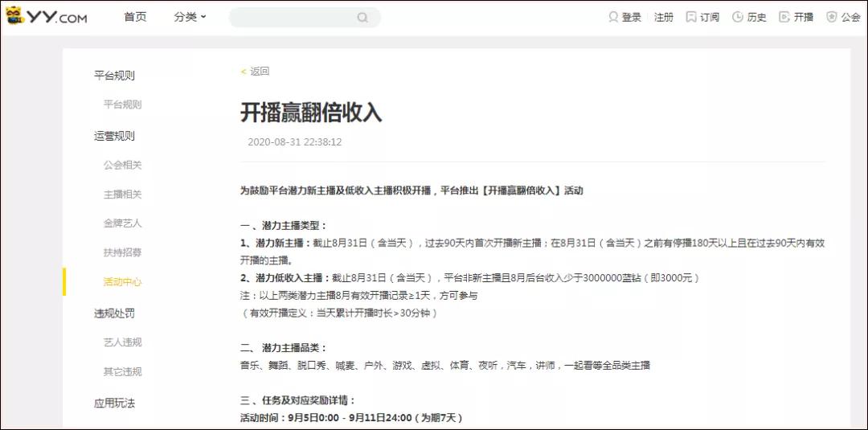Expand the 分类 dropdown menu
This screenshot has width=868, height=430.
pos(190,17)
